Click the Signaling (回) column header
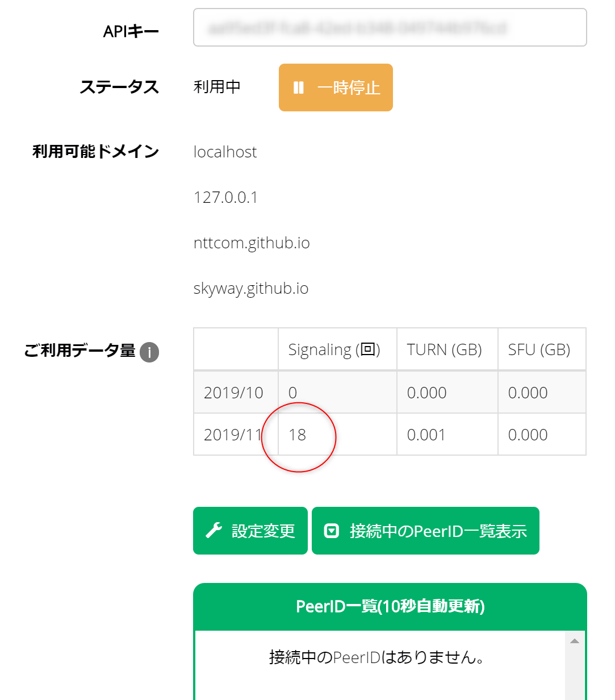 click(334, 350)
